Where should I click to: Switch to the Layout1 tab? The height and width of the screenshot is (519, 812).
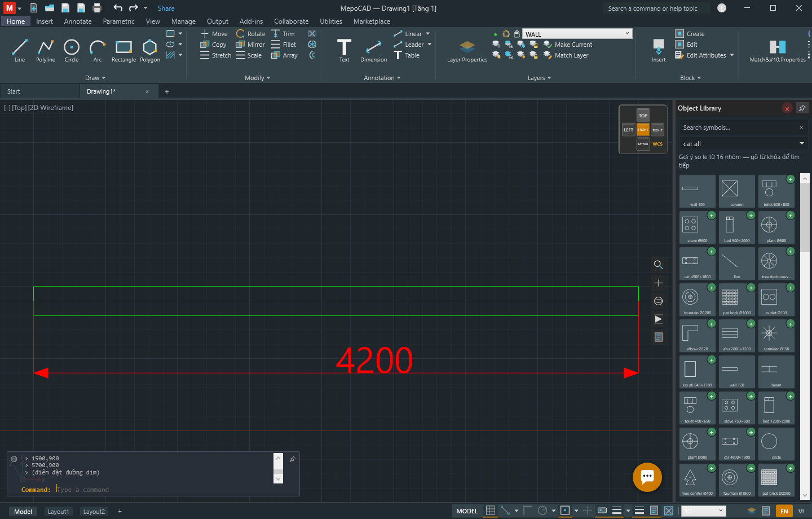coord(58,512)
